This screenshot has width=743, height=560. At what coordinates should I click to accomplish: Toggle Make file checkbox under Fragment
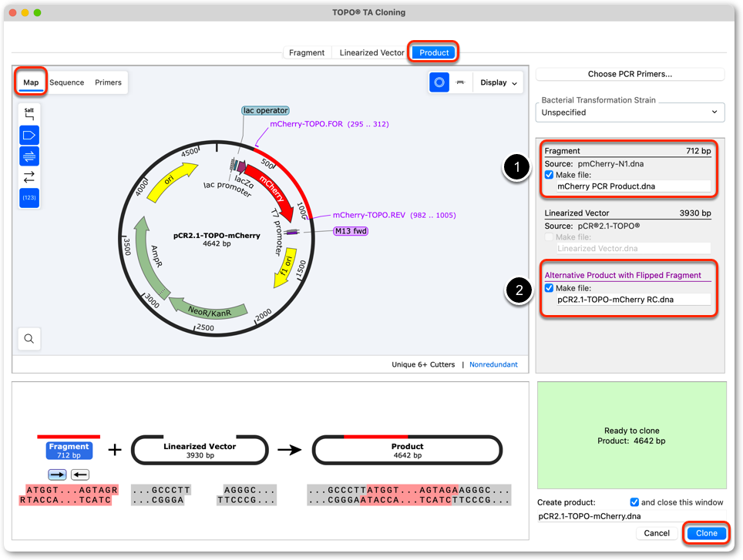(549, 175)
